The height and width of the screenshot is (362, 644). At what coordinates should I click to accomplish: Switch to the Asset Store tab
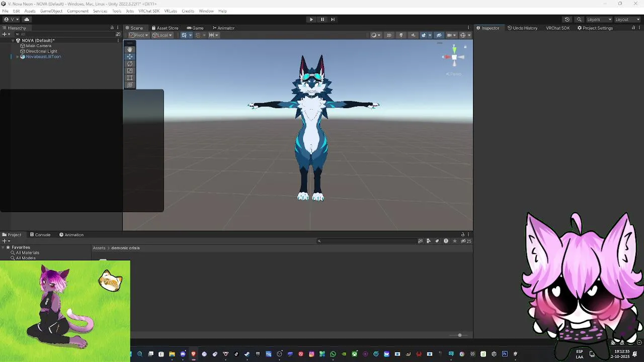coord(165,28)
